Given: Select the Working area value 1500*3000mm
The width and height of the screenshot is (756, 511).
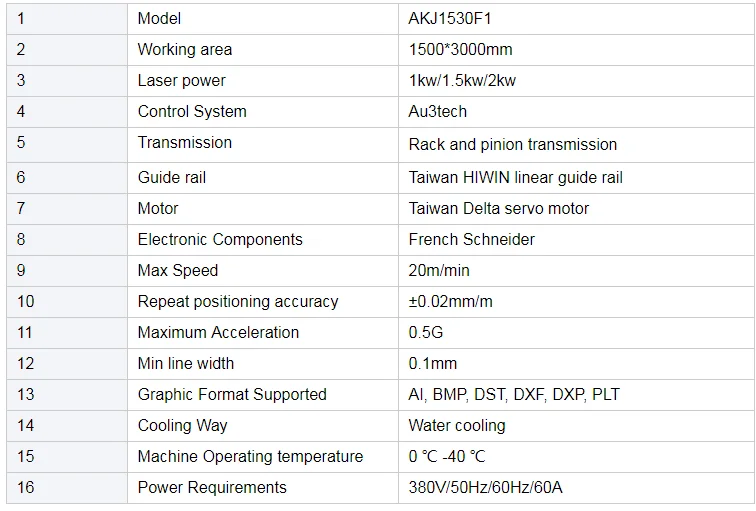Looking at the screenshot, I should [x=460, y=50].
